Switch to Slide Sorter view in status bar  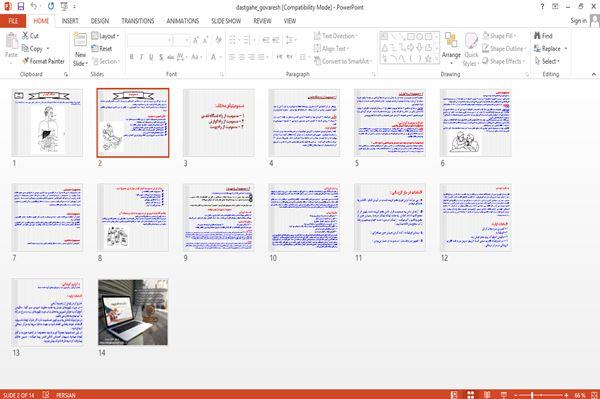click(x=471, y=395)
